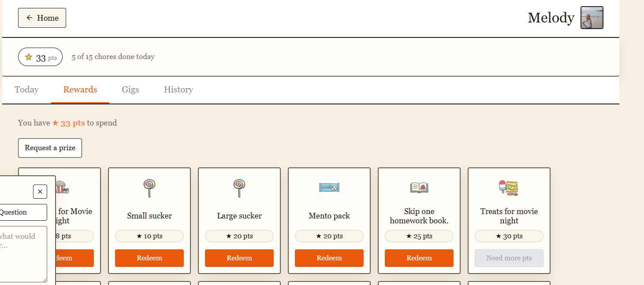This screenshot has width=644, height=285.
Task: Click the popcorn icon on movie night card
Action: coord(62,188)
